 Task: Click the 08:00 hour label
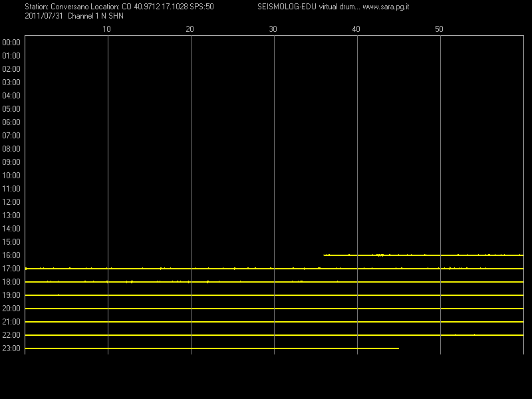click(x=11, y=149)
